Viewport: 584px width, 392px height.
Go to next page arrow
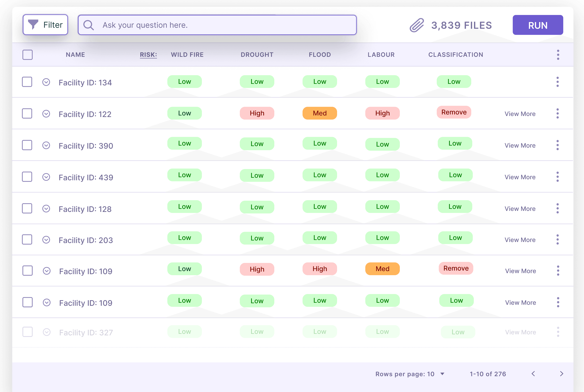click(x=562, y=373)
